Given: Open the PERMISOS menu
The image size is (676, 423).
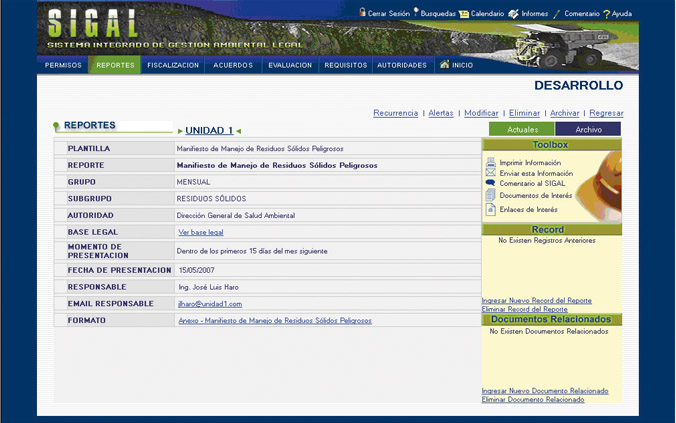Looking at the screenshot, I should (63, 65).
